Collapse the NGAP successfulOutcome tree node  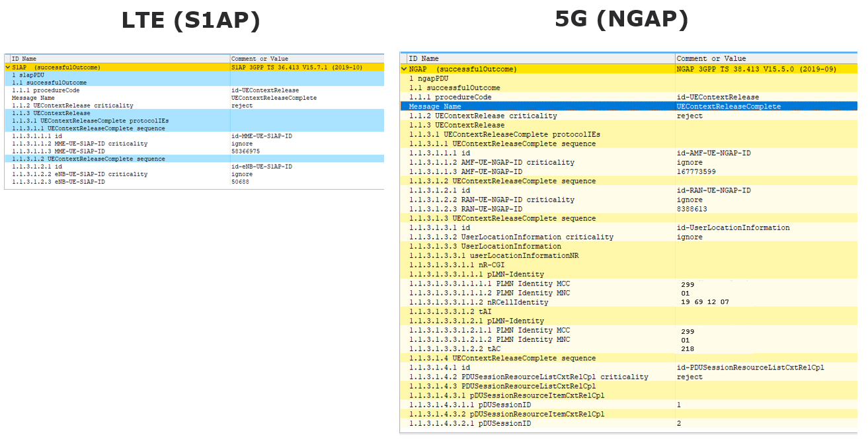[403, 69]
